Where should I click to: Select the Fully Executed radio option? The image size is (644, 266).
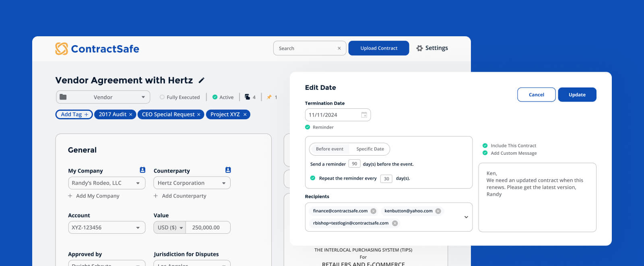[x=162, y=97]
